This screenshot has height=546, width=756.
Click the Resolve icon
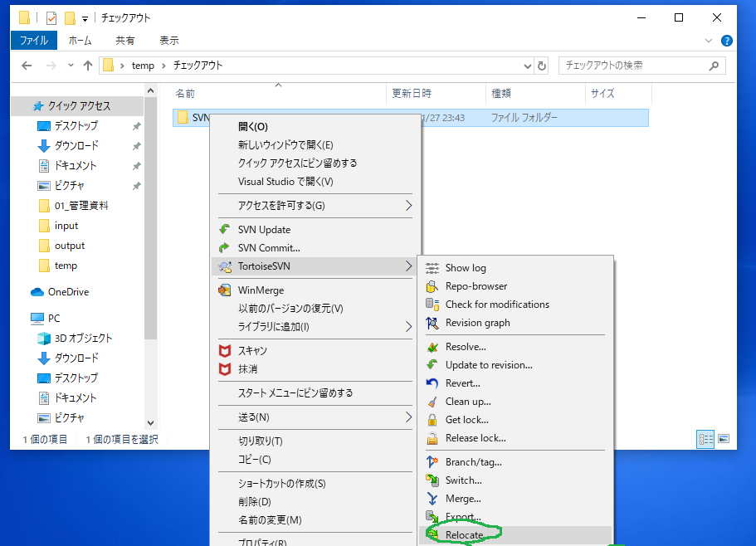pos(432,347)
